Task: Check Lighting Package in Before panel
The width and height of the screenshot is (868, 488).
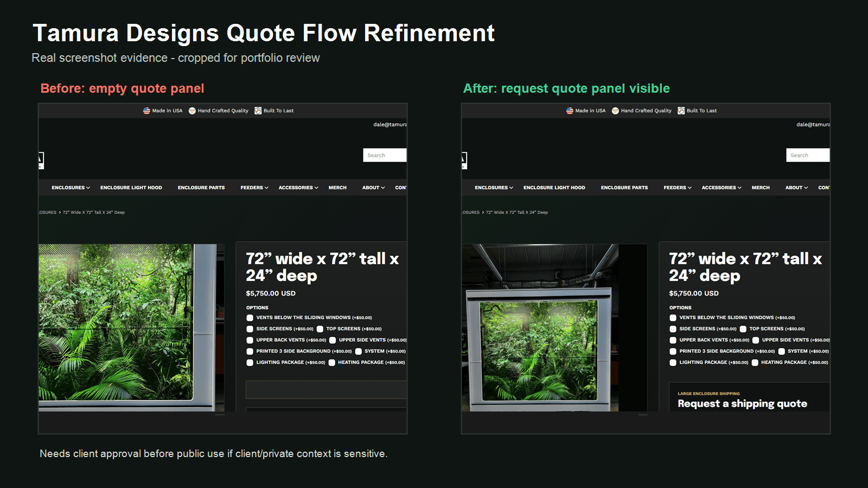Action: coord(250,363)
